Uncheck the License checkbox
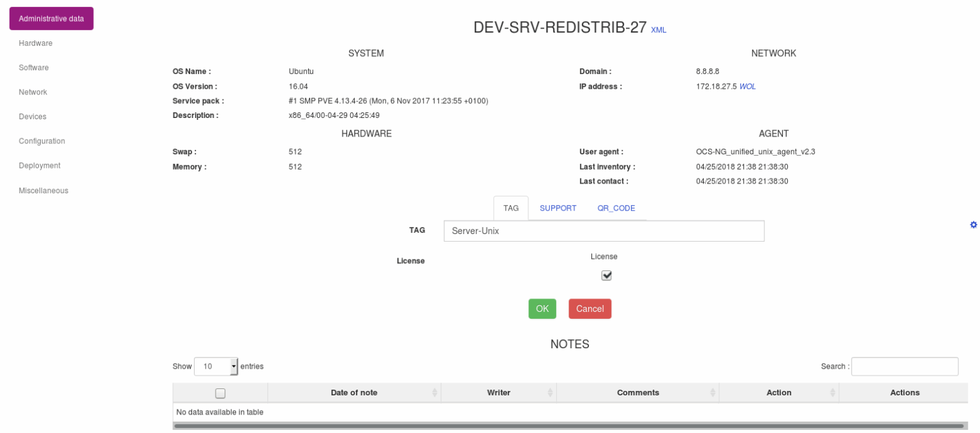 (606, 275)
